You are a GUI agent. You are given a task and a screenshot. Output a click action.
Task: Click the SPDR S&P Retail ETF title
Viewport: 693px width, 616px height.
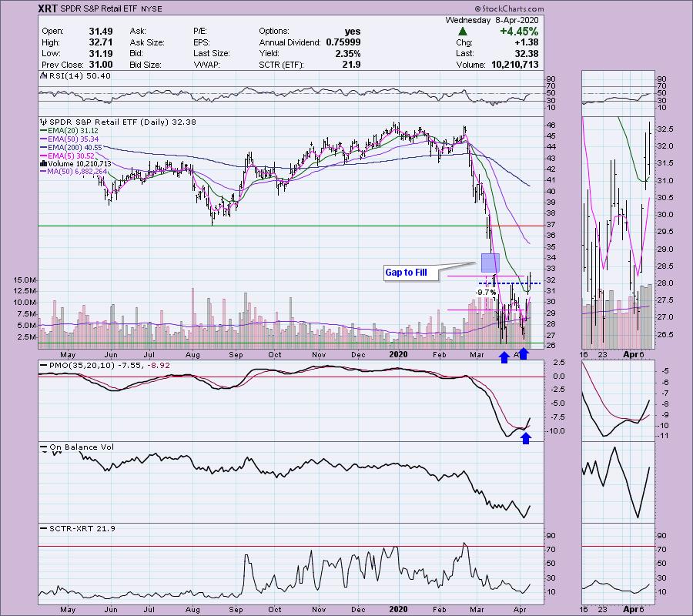100,8
